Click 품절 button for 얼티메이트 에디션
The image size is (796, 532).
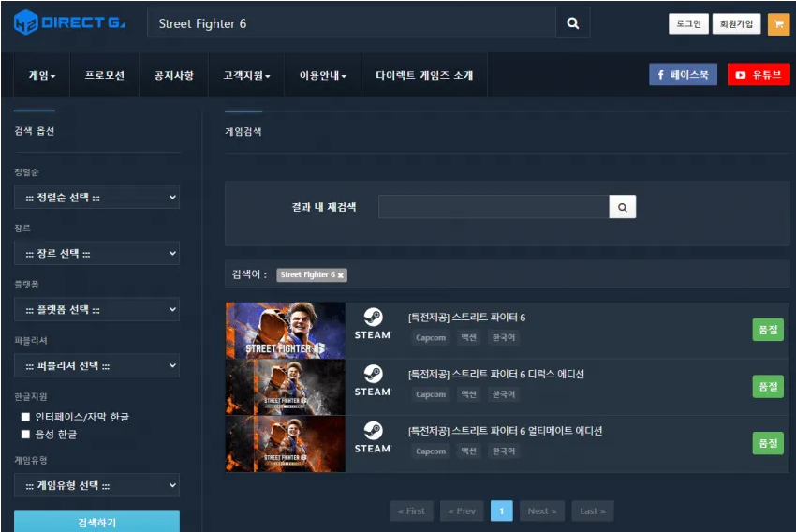[x=768, y=444]
